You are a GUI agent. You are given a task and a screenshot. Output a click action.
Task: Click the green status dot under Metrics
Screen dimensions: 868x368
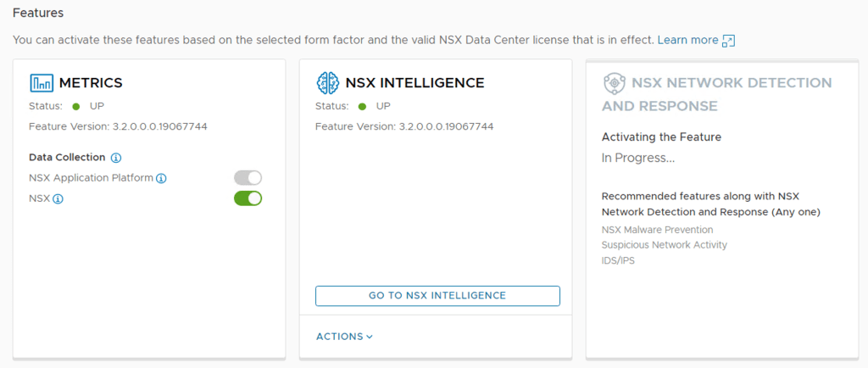coord(76,107)
